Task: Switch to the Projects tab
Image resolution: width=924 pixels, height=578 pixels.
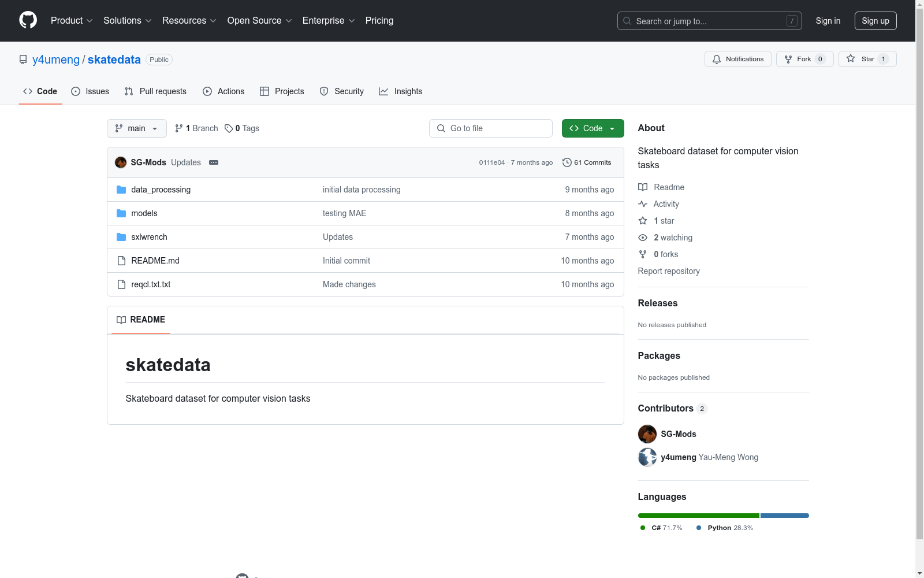Action: pos(282,91)
